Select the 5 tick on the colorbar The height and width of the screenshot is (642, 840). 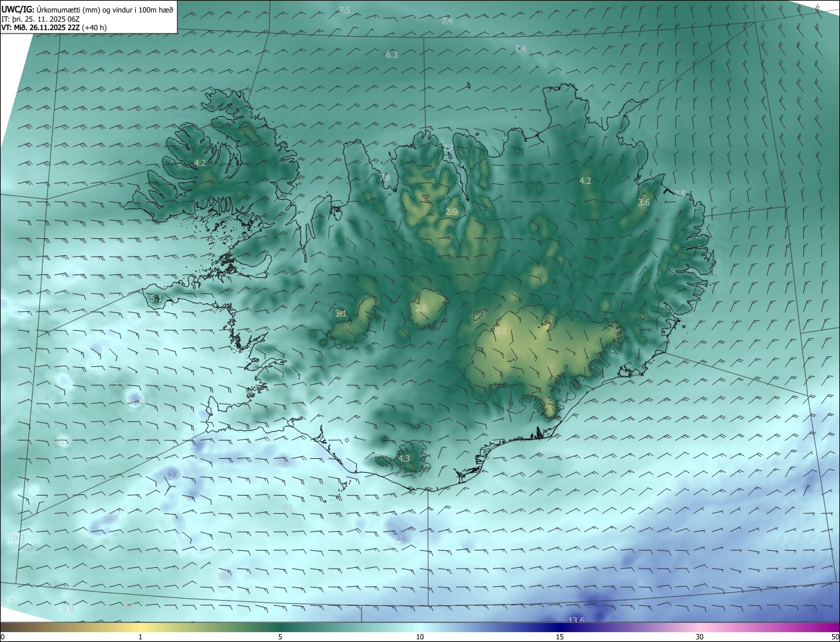(x=280, y=637)
